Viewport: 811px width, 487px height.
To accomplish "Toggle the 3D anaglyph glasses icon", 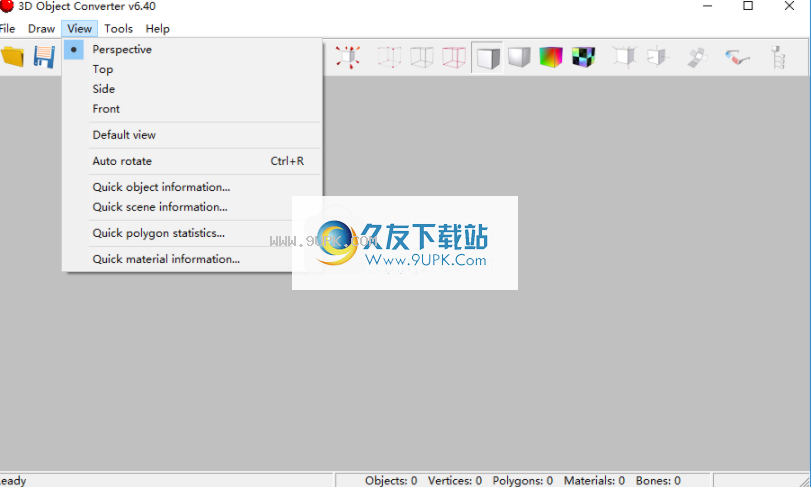I will click(x=737, y=57).
